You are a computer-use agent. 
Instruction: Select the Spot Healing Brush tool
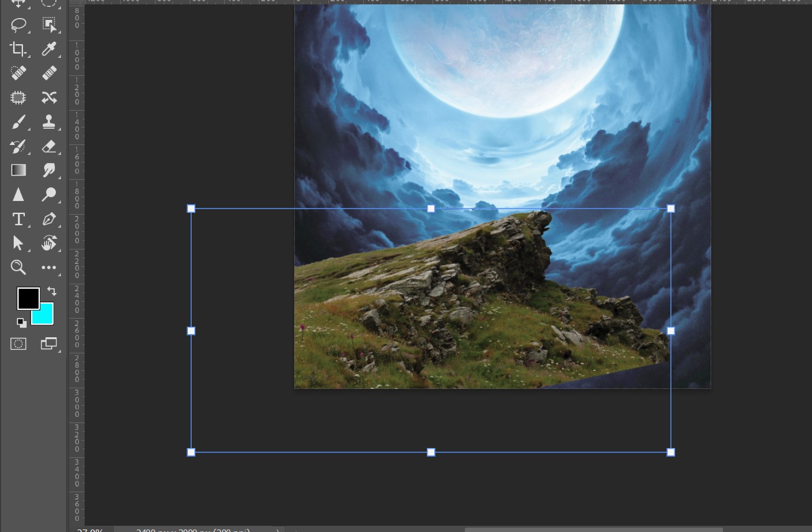[19, 73]
